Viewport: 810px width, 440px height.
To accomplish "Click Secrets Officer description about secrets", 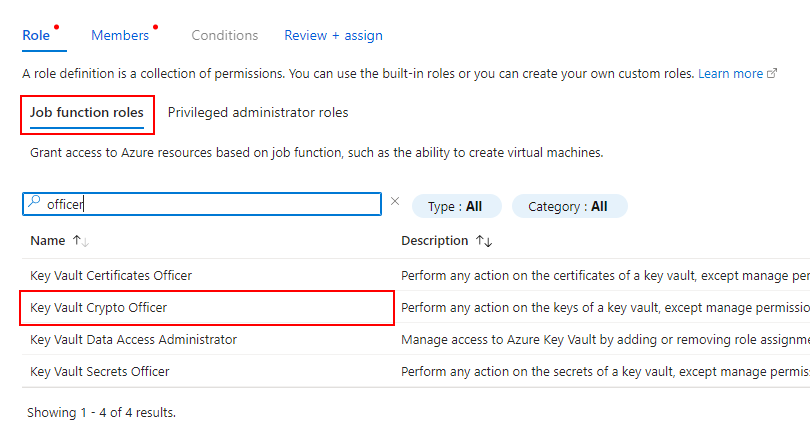I will coord(605,372).
